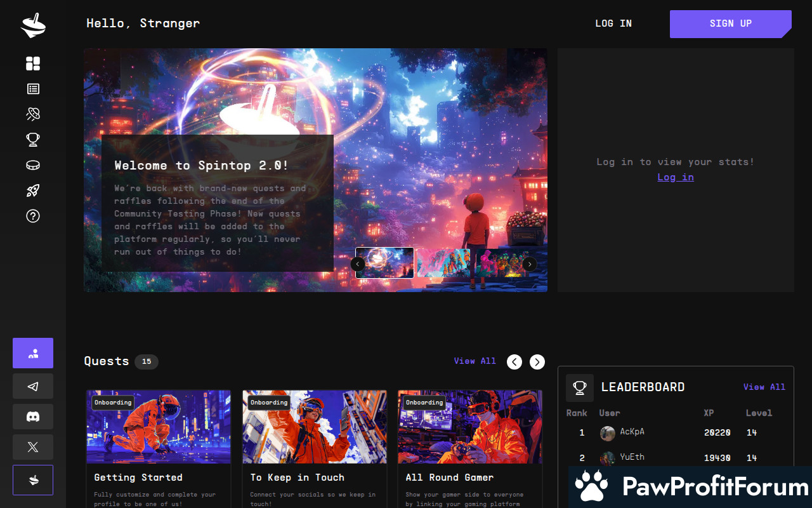
Task: Show next quests with right chevron
Action: click(537, 362)
